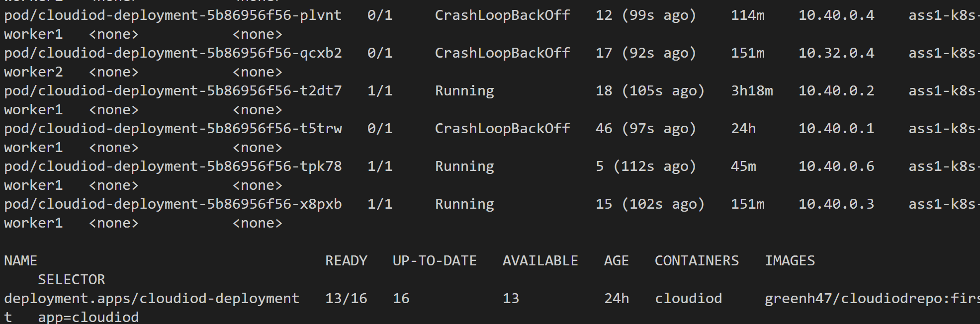
Task: Click the greenh47/cloudiodrepo image name
Action: tap(870, 299)
